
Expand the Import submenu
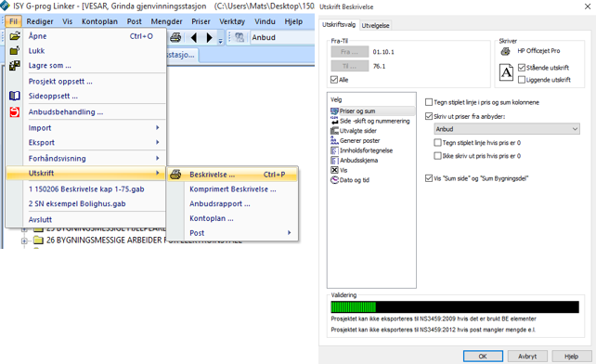158,128
